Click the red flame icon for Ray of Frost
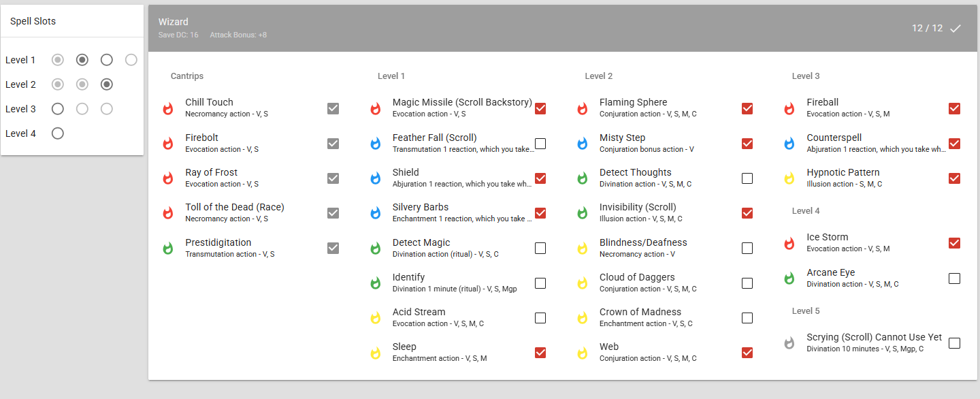Image resolution: width=980 pixels, height=399 pixels. click(168, 178)
